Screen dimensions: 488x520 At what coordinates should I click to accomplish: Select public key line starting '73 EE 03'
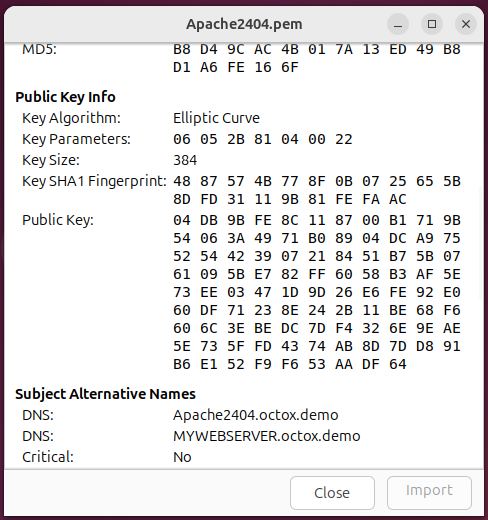pos(317,292)
